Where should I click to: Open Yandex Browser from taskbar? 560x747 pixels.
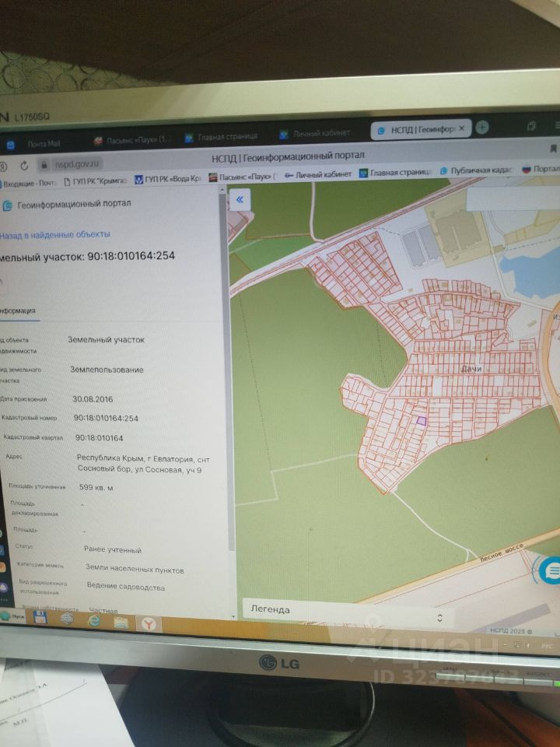click(x=149, y=623)
